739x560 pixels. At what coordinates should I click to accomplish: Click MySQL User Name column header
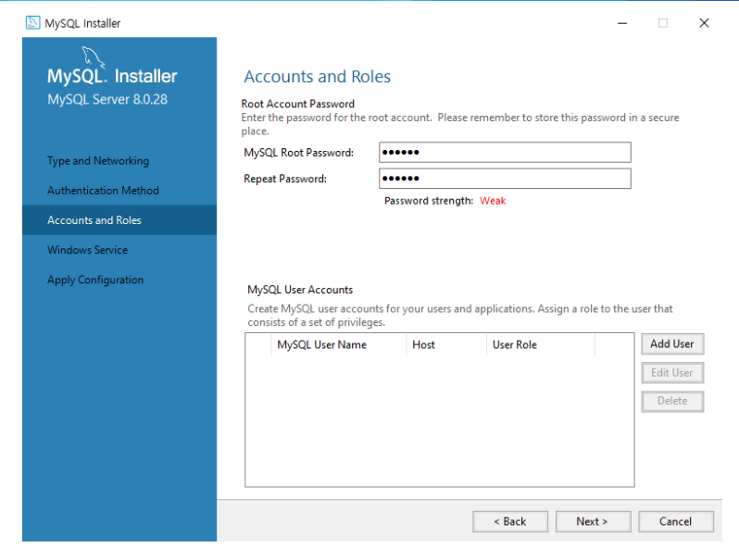tap(338, 344)
